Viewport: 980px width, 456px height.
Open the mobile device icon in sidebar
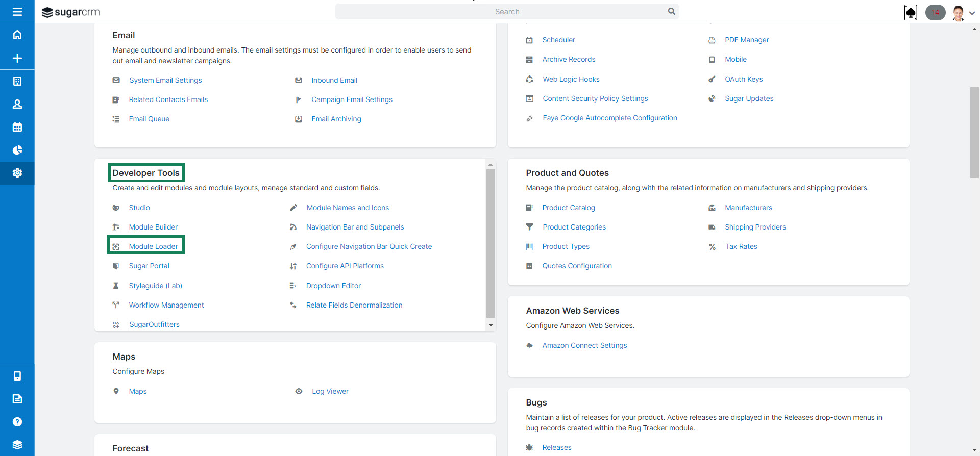(x=17, y=376)
